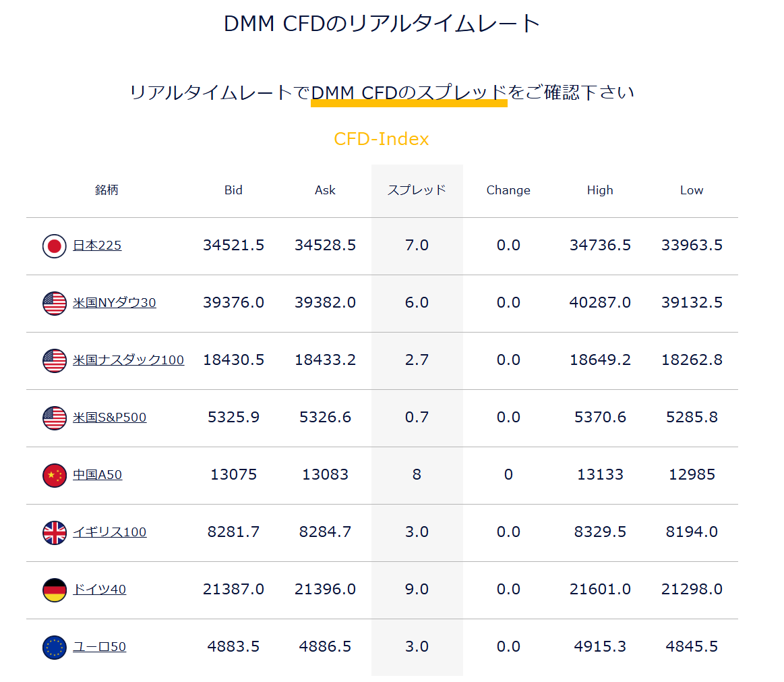Click the Germany flag next to ドイツ40
The image size is (784, 682).
tap(55, 589)
